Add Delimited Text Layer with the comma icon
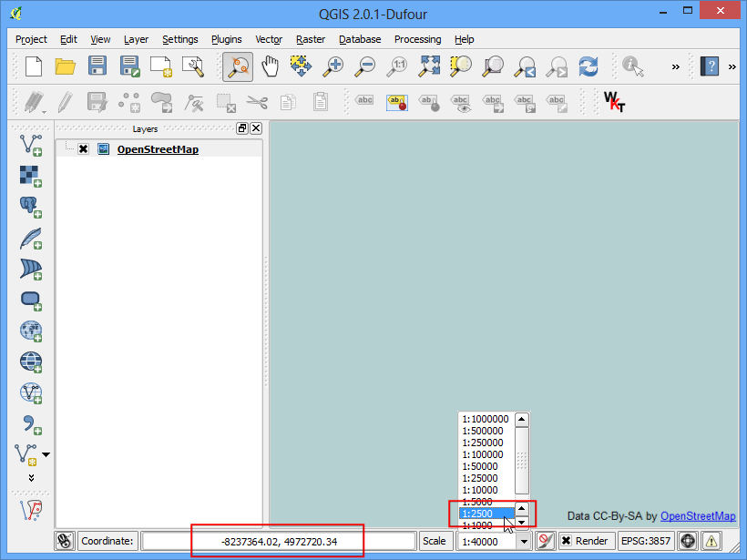 [x=31, y=423]
